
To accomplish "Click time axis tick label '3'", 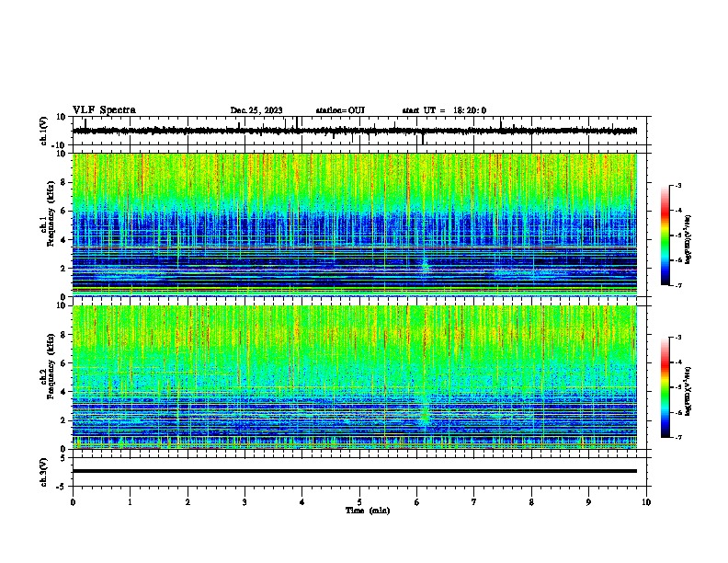I will [245, 502].
